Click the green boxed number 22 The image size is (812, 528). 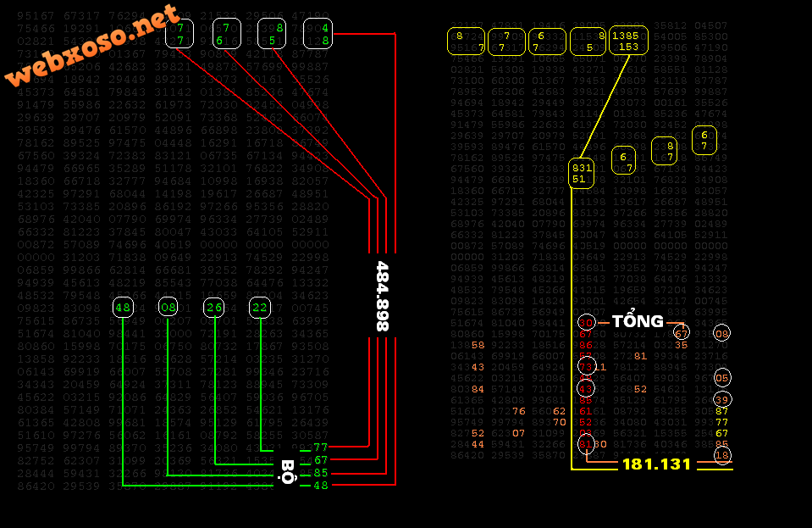259,308
